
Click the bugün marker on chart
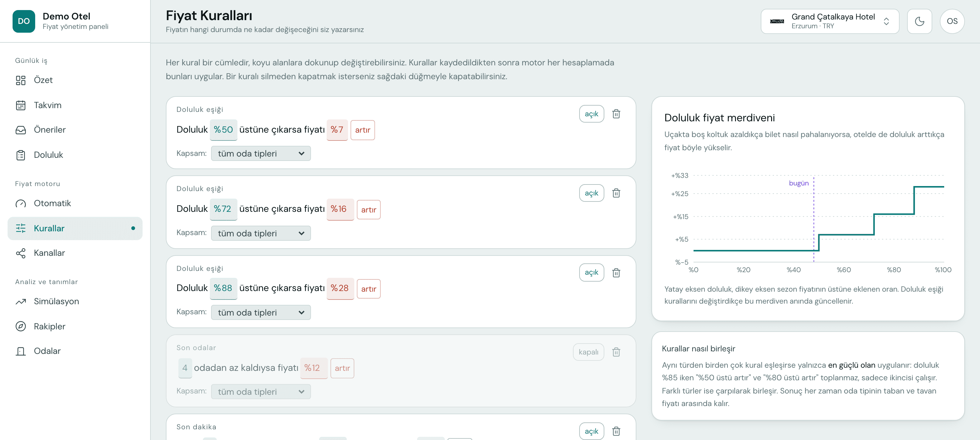click(x=798, y=183)
